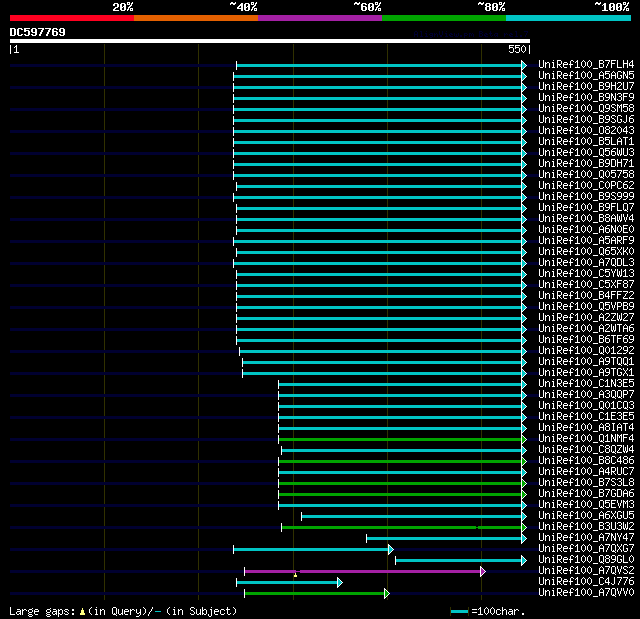The image size is (640, 619).
Task: Click the purple ~60% legend segment
Action: [x=320, y=18]
